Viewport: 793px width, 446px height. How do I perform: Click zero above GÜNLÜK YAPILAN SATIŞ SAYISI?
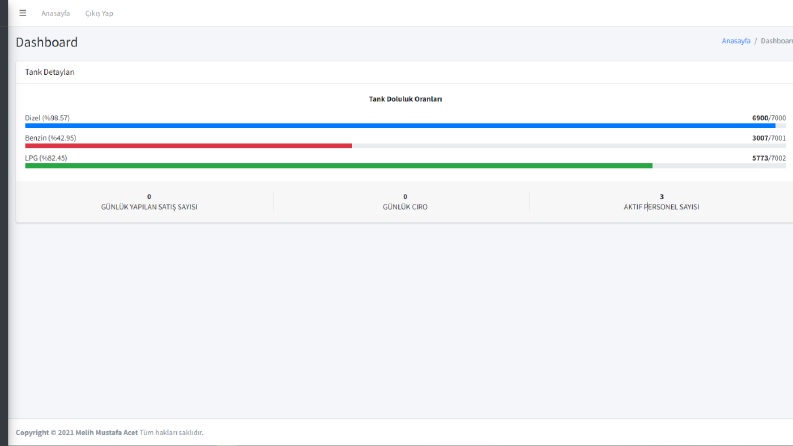pos(149,197)
